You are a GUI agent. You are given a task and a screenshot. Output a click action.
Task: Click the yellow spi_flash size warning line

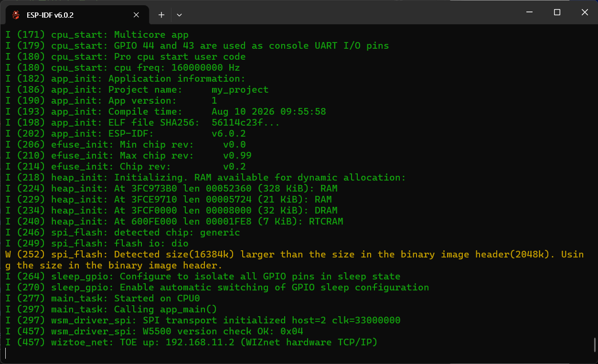coord(294,260)
